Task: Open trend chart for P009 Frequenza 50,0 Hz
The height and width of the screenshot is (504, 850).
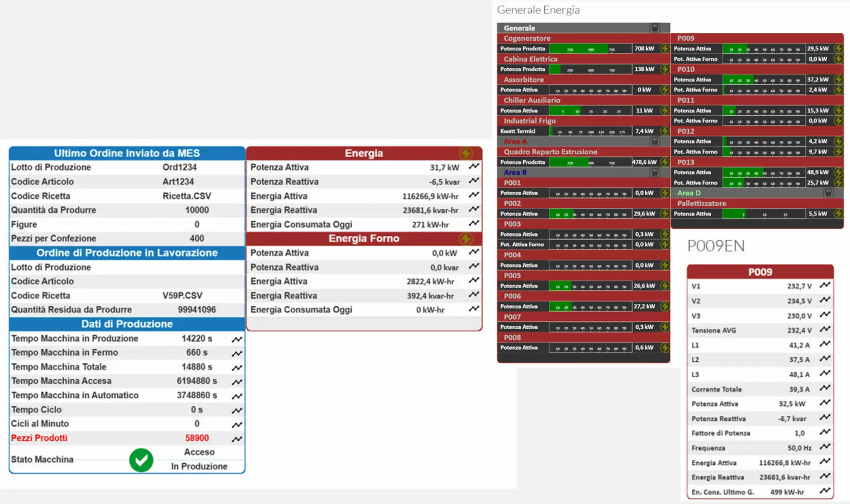Action: (825, 446)
